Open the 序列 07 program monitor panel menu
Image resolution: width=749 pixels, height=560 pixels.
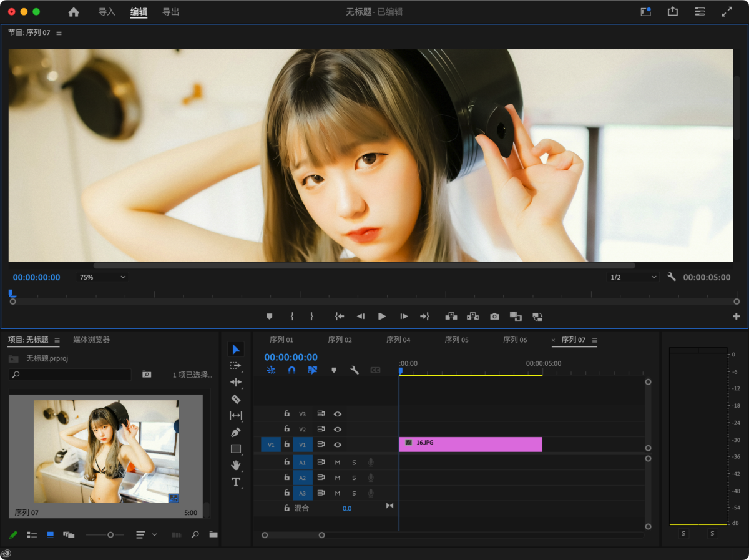[x=59, y=32]
